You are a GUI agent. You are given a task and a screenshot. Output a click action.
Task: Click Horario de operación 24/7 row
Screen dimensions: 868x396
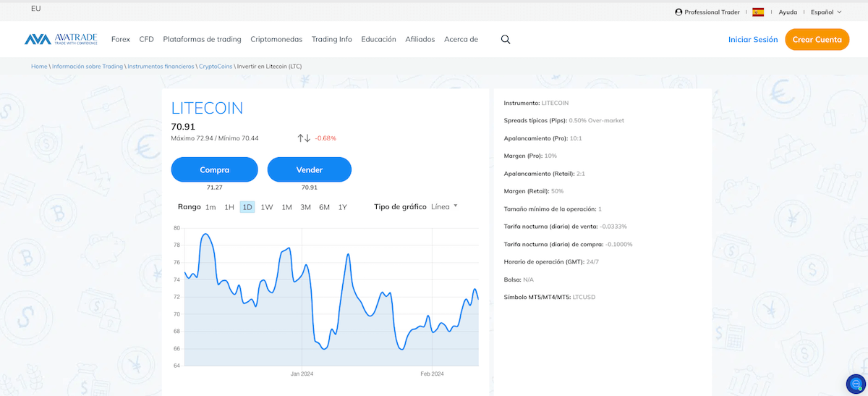(x=552, y=261)
